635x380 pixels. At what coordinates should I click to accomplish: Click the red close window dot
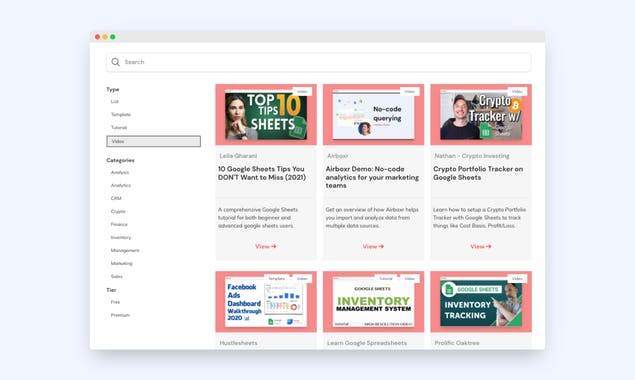click(x=97, y=37)
